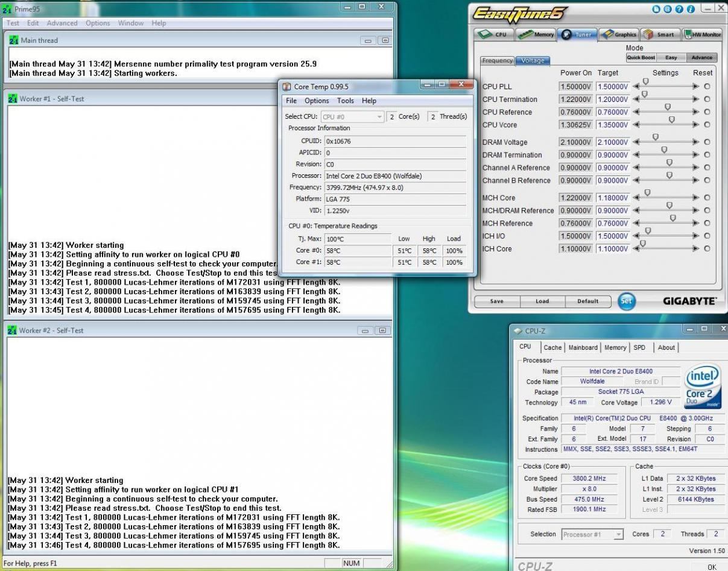This screenshot has width=728, height=571.
Task: Click the right arrow on MCH Core slider
Action: (x=696, y=198)
